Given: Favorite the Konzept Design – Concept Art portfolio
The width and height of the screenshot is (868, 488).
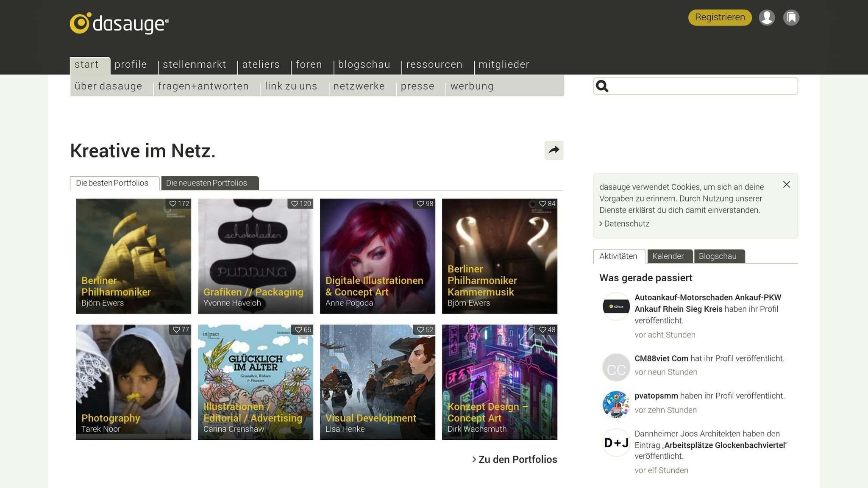Looking at the screenshot, I should [543, 329].
